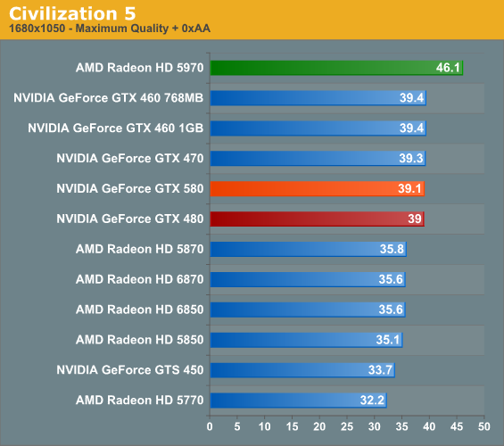
Task: Select the label "AMD Radeon HD 5970"
Action: (139, 68)
